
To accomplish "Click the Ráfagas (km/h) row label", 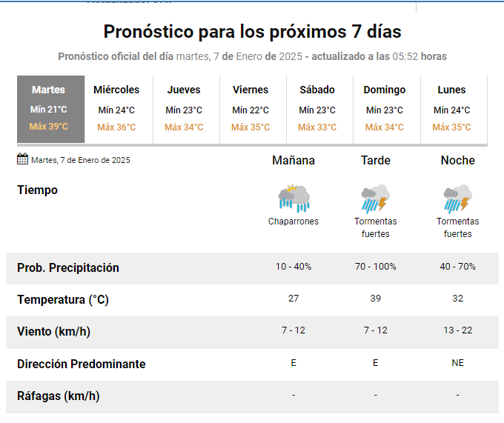I will [58, 396].
